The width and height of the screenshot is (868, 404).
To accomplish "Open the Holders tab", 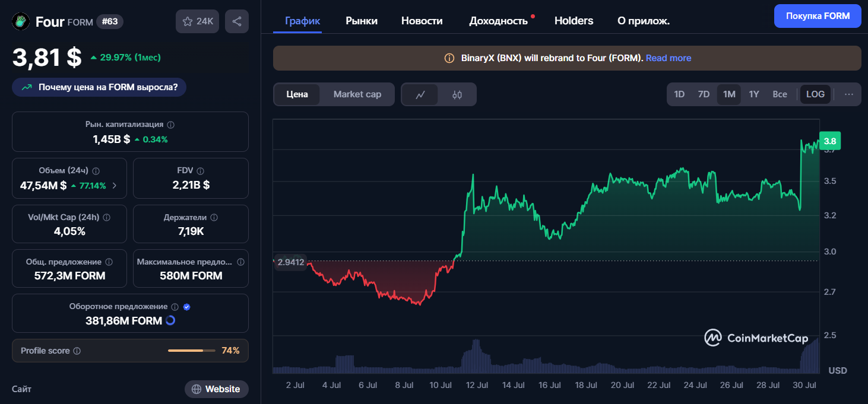I will pyautogui.click(x=574, y=21).
